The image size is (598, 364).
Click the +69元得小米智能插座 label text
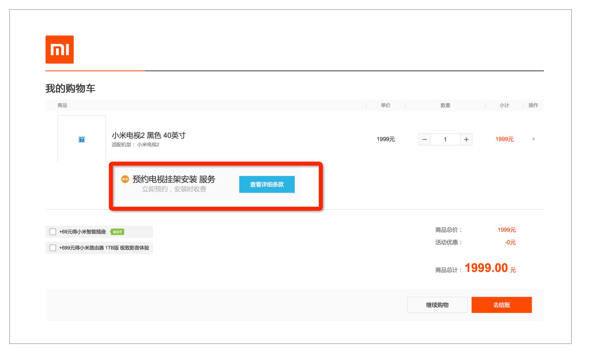pos(83,232)
